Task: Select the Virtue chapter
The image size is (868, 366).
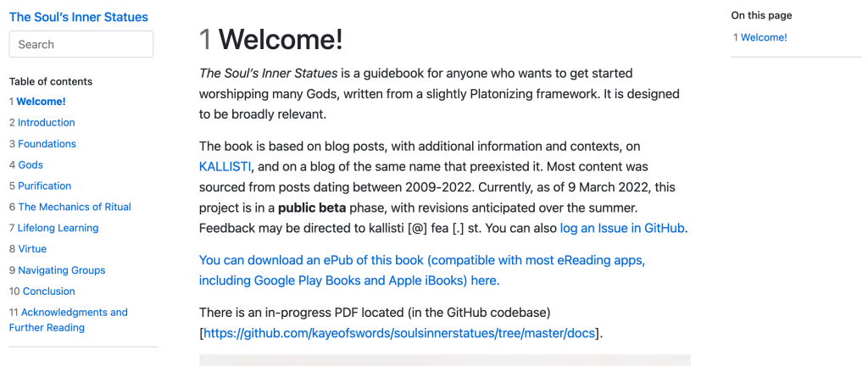Action: point(32,249)
